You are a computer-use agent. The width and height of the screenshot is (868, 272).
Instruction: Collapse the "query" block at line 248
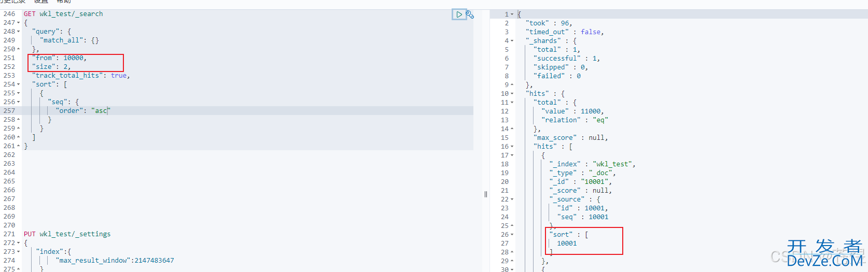coord(19,32)
